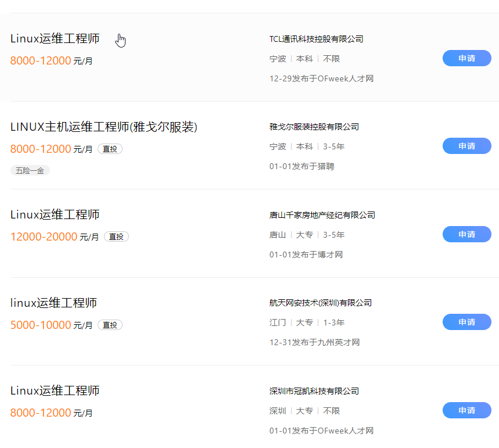Click 01-01发布于博才网 text

click(x=306, y=255)
